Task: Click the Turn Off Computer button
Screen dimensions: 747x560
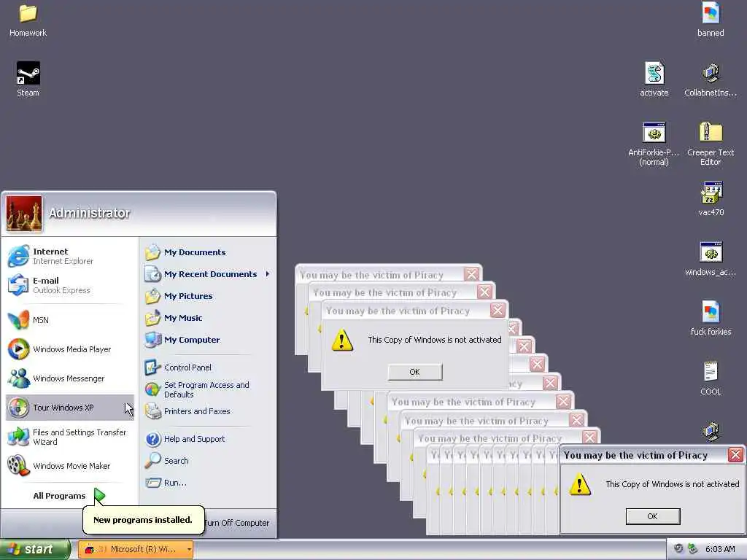Action: 237,522
